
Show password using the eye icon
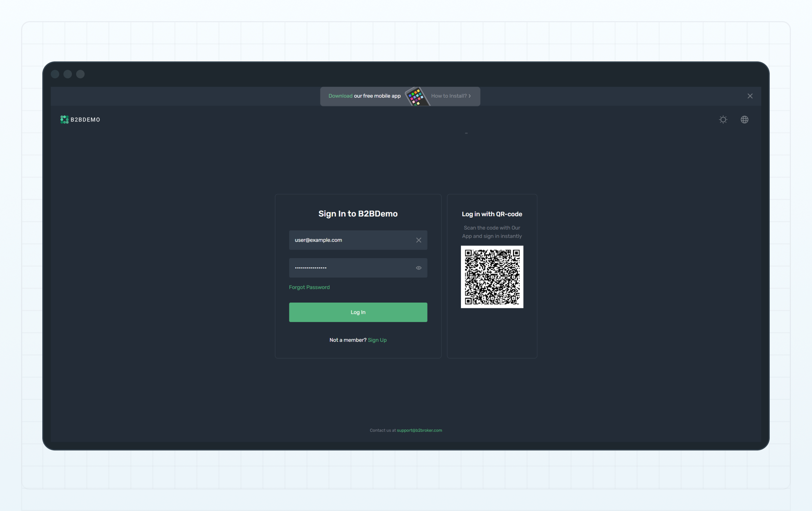418,268
